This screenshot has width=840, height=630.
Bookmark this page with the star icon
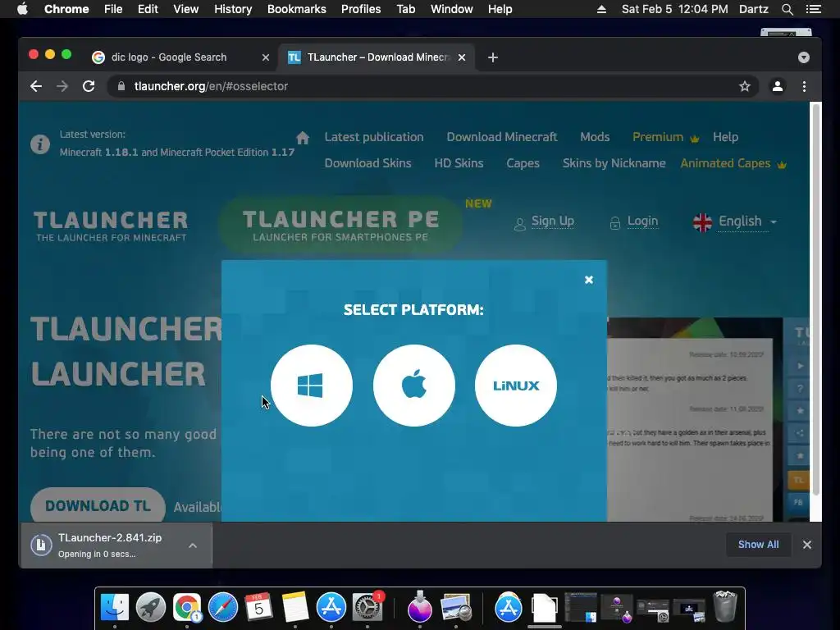(745, 86)
